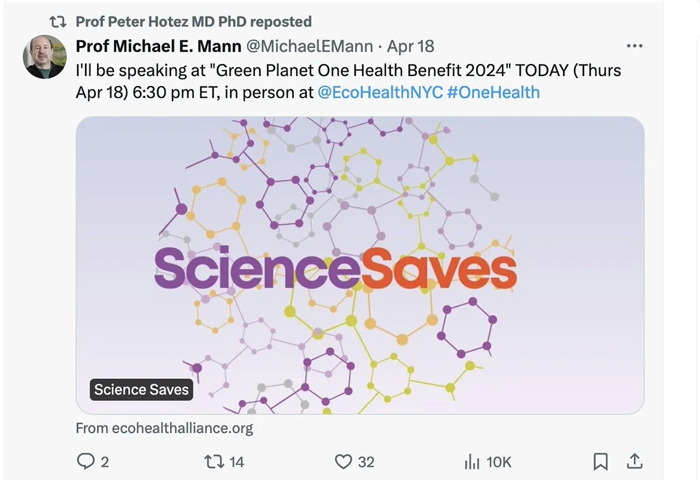The width and height of the screenshot is (700, 480).
Task: Click the tweet text about speaking TODAY
Action: 300,72
